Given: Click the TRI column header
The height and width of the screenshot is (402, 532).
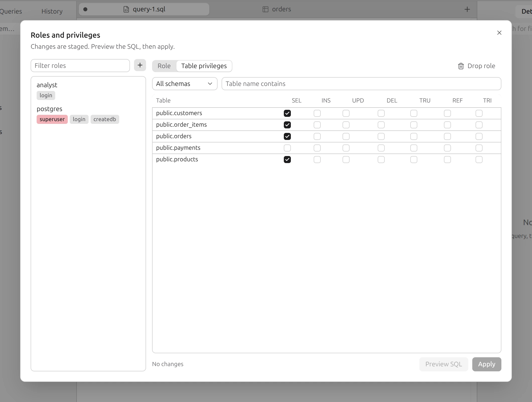Looking at the screenshot, I should [x=487, y=100].
